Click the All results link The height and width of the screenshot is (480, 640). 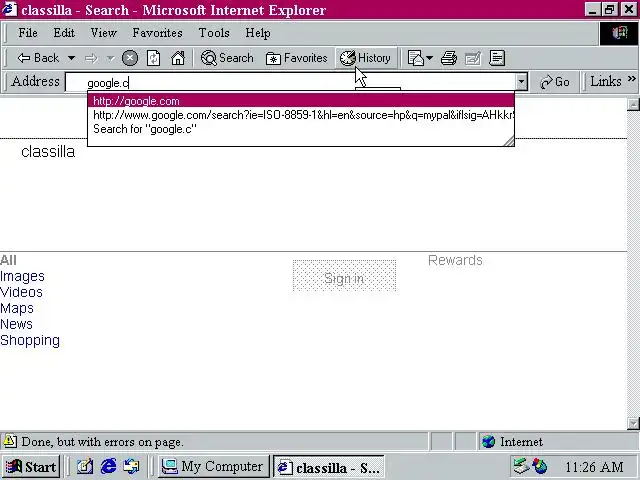(x=8, y=260)
